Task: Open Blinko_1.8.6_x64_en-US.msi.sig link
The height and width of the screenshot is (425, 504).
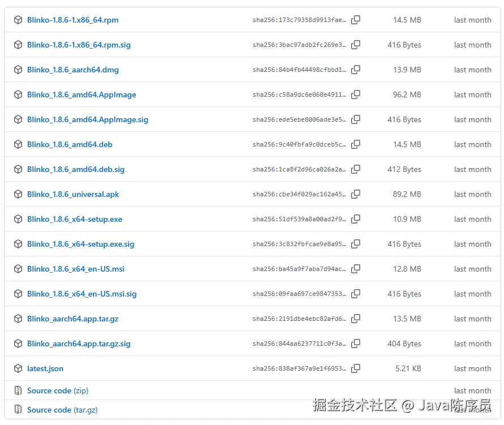Action: [82, 294]
